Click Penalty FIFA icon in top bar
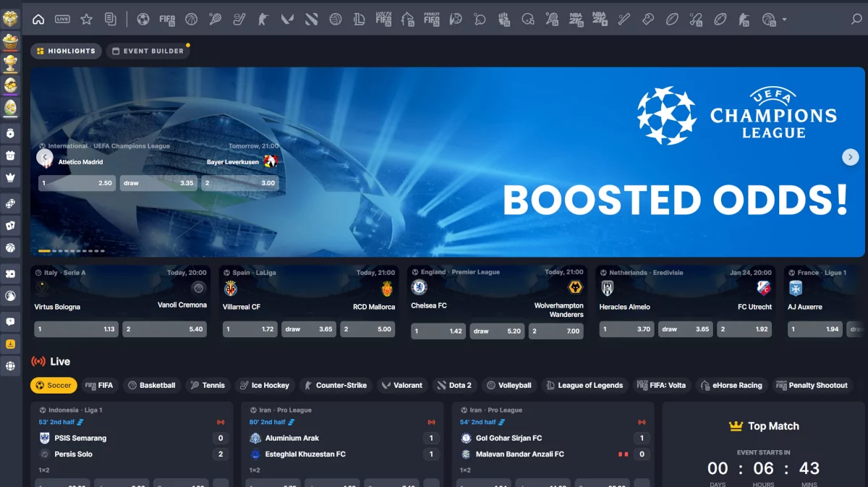 431,20
